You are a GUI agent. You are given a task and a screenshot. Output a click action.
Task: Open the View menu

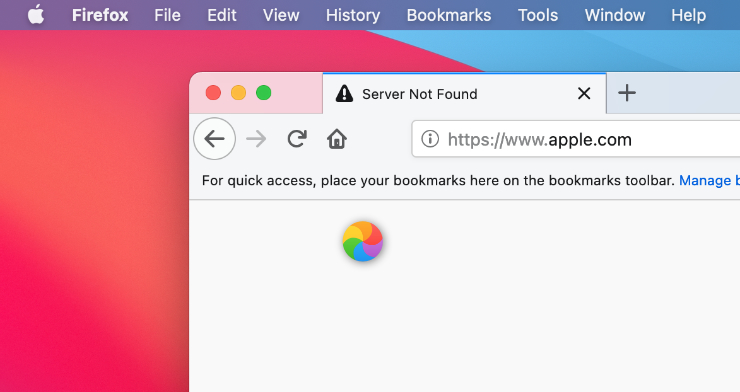point(281,15)
